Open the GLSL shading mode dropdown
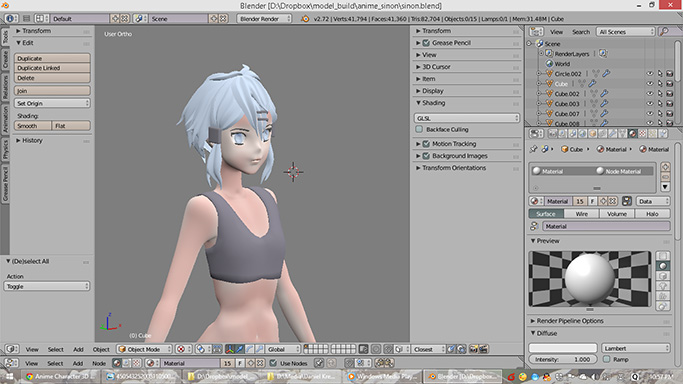The image size is (683, 384). click(x=467, y=118)
